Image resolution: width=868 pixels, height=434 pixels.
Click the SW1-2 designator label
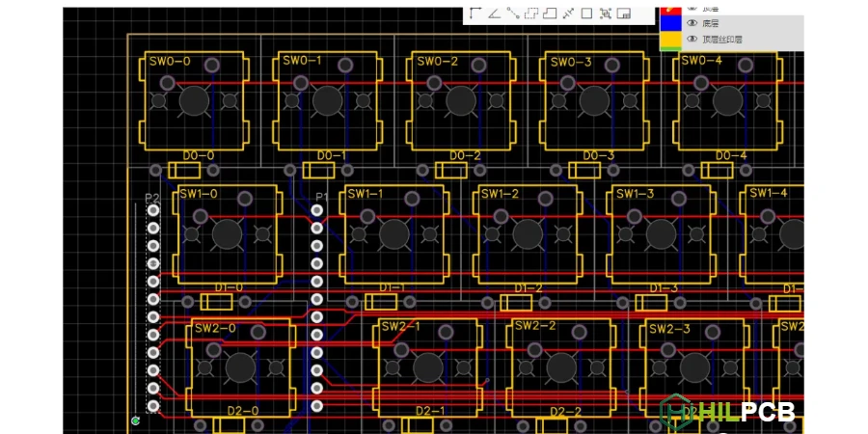pyautogui.click(x=500, y=194)
